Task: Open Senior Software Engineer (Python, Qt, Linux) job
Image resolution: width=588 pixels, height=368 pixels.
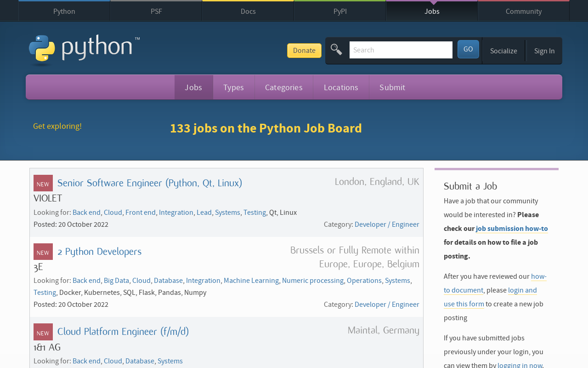Action: click(x=150, y=183)
